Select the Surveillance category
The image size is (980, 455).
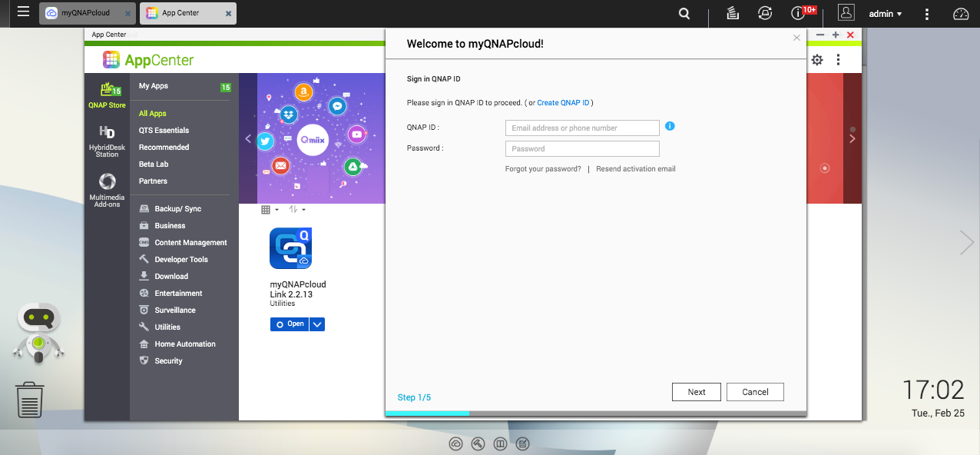[174, 310]
